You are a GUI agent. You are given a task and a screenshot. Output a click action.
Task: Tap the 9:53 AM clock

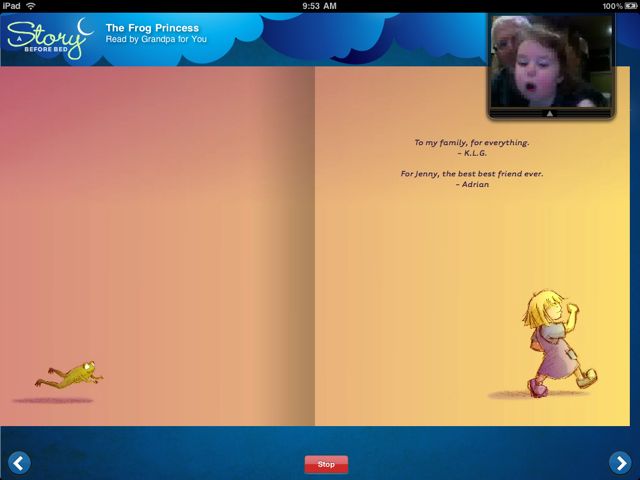tap(320, 6)
